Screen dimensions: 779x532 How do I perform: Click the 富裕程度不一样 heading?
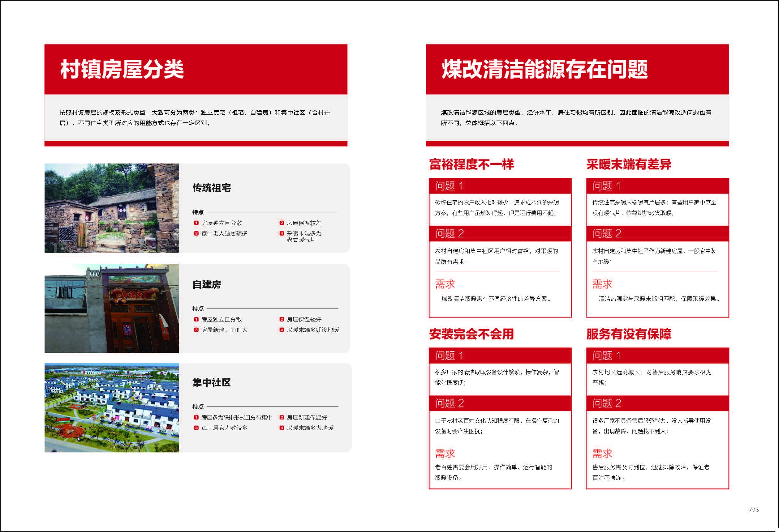(471, 164)
